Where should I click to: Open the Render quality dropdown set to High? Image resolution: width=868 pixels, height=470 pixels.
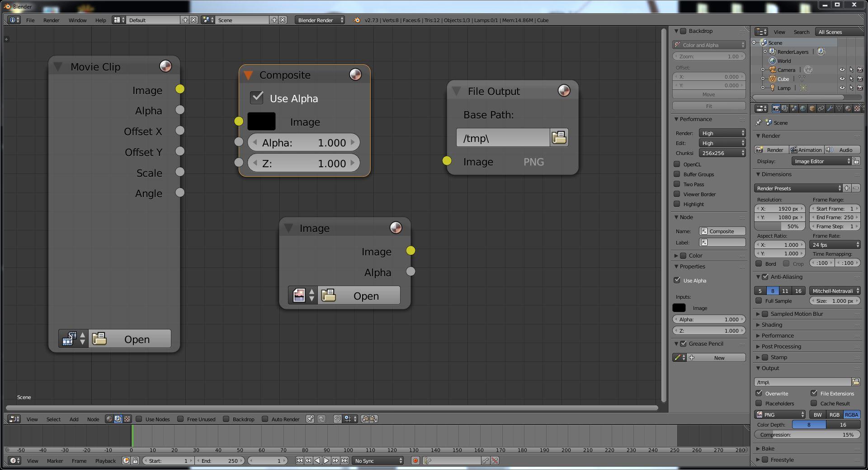coord(722,133)
